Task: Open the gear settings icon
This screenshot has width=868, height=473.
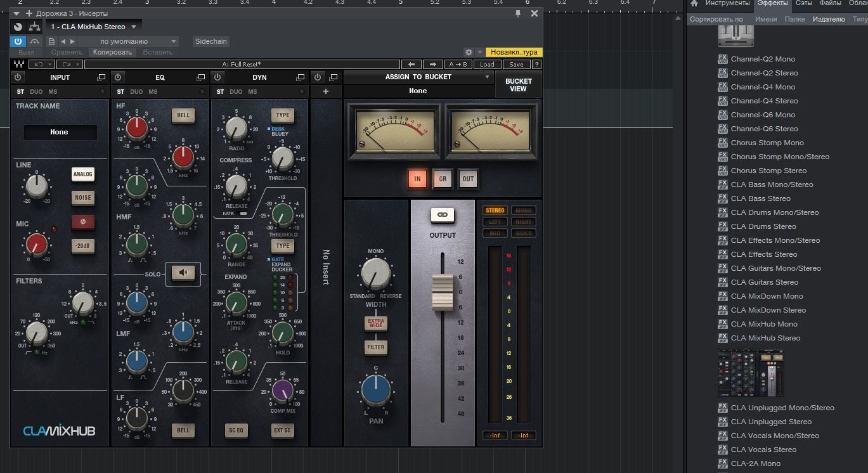Action: 469,52
